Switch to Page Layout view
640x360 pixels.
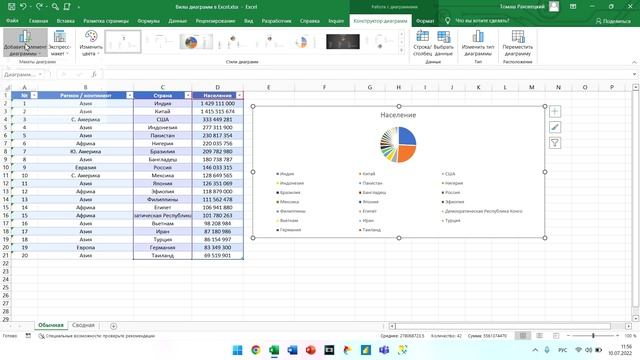click(539, 336)
